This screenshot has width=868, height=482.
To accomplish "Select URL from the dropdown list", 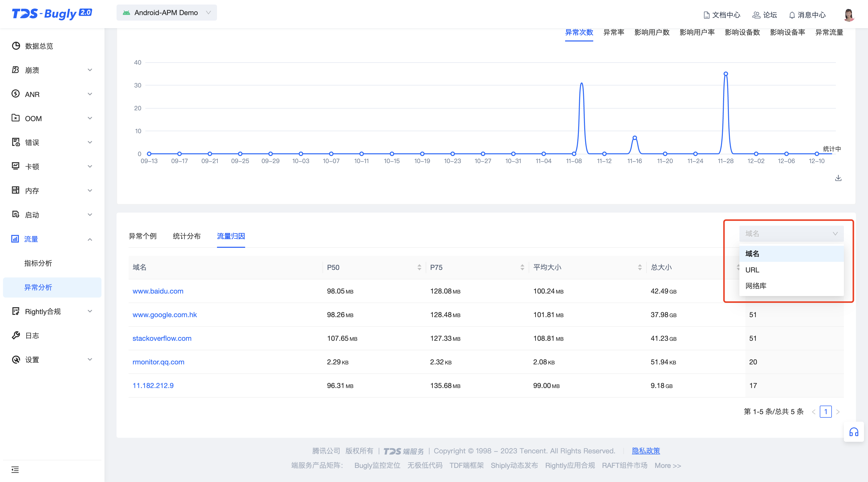I will (791, 270).
